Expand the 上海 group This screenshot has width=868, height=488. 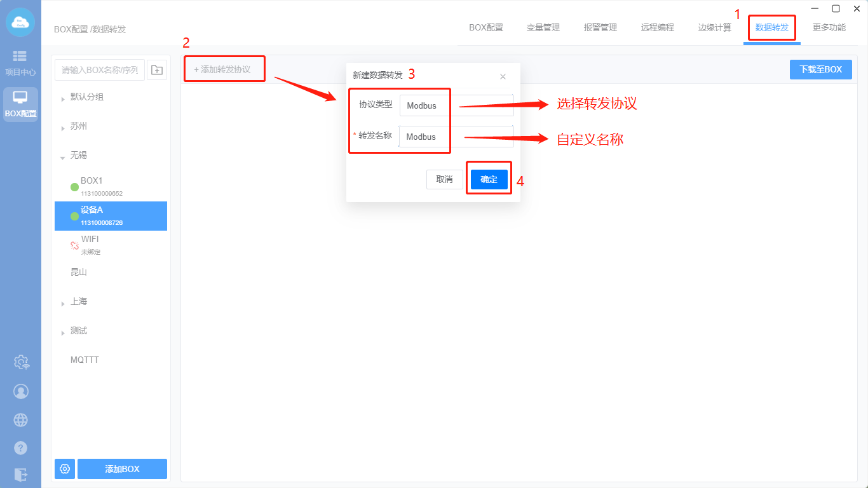pyautogui.click(x=63, y=304)
